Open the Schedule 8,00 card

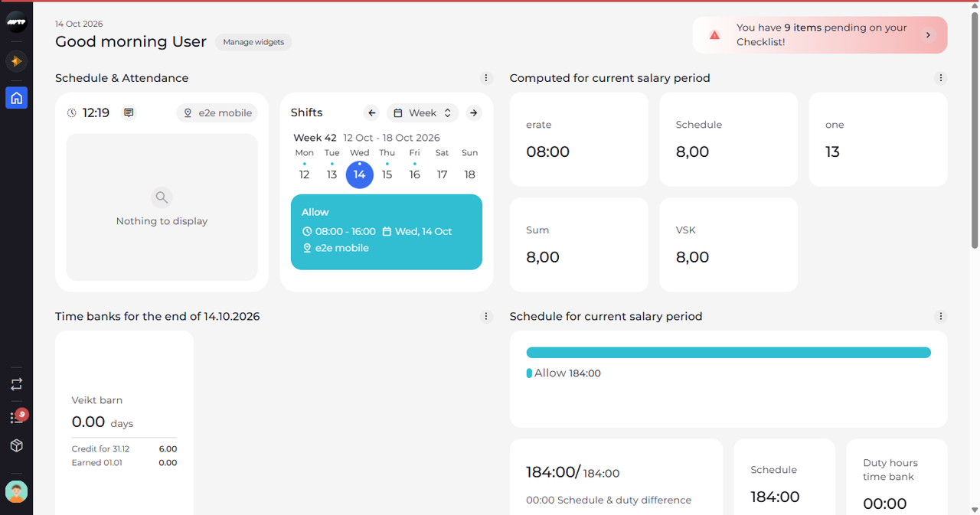[728, 139]
